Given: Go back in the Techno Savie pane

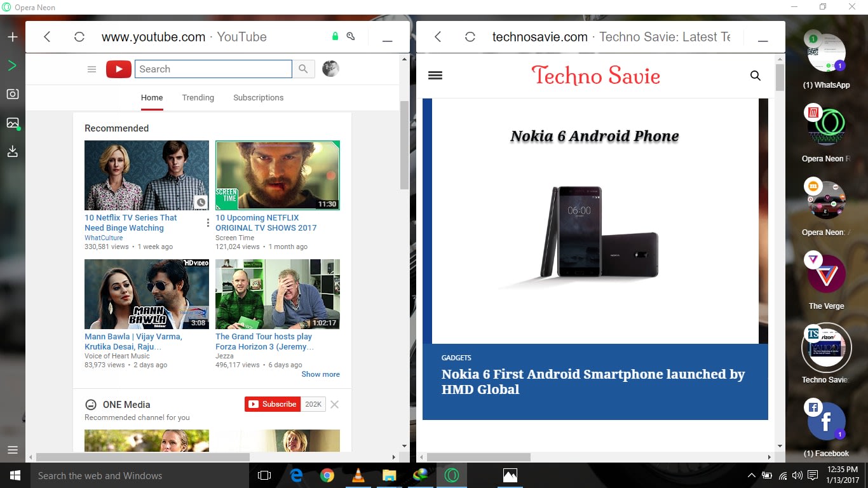Looking at the screenshot, I should click(438, 37).
